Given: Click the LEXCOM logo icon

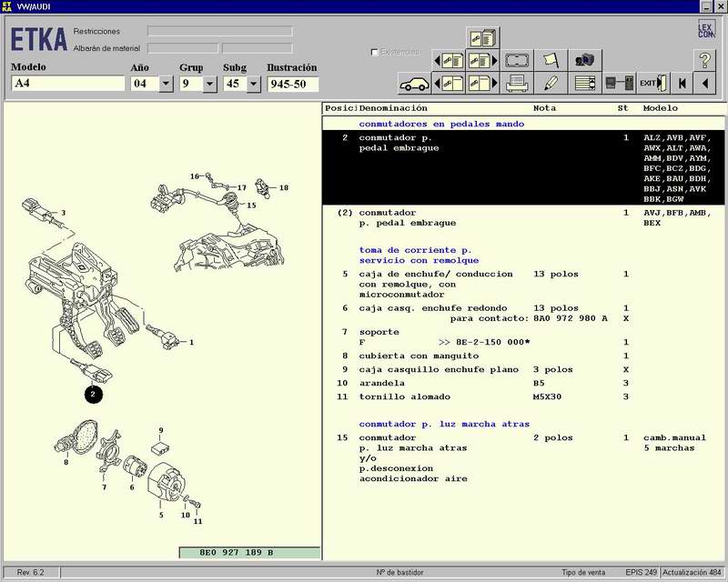Looking at the screenshot, I should point(706,29).
